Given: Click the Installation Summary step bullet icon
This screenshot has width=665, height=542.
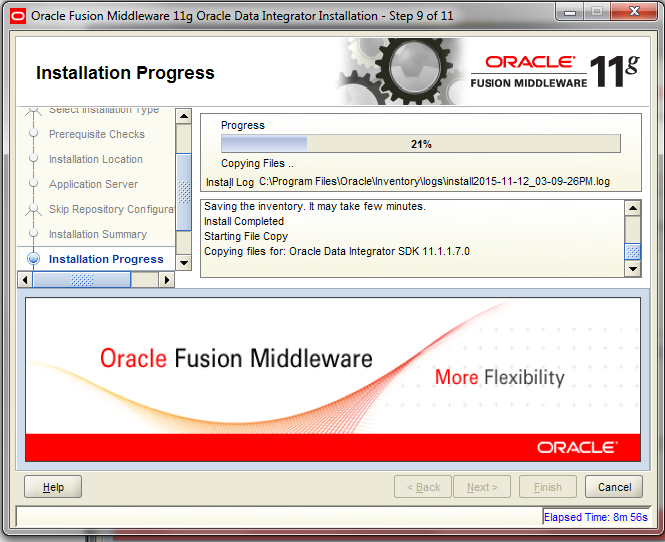Looking at the screenshot, I should tap(34, 233).
